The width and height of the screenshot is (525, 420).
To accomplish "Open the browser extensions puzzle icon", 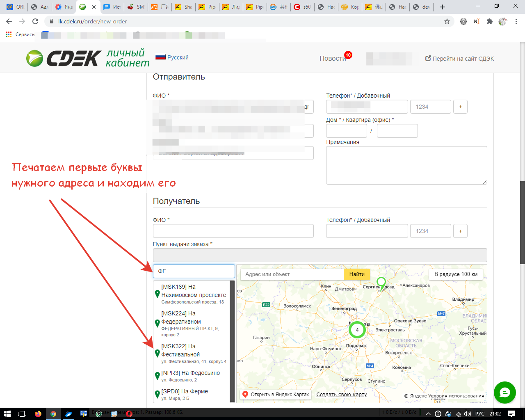I will (x=489, y=21).
